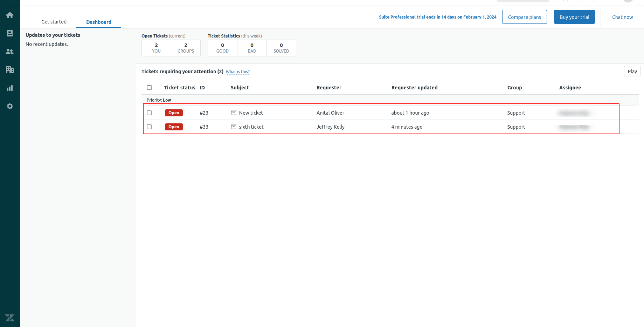Image resolution: width=644 pixels, height=327 pixels.
Task: Open Admin gear icon in sidebar
Action: click(10, 106)
